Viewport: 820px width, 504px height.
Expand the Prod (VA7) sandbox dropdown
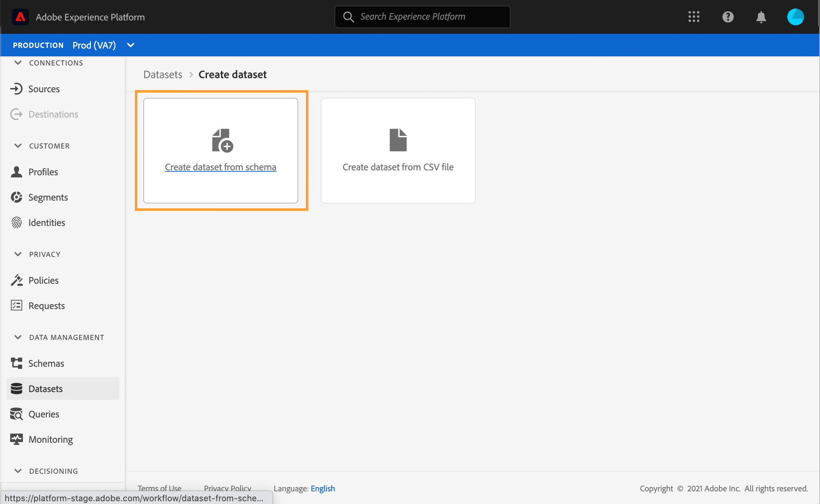pos(131,45)
